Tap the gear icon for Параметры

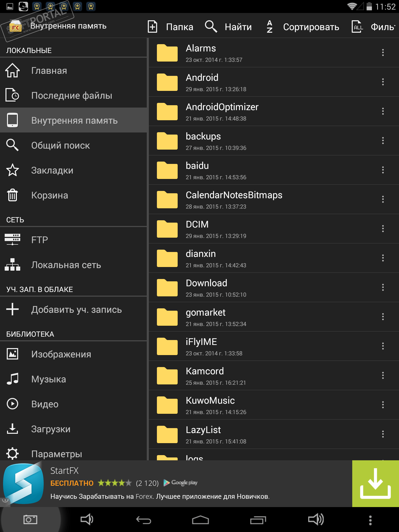(x=12, y=454)
